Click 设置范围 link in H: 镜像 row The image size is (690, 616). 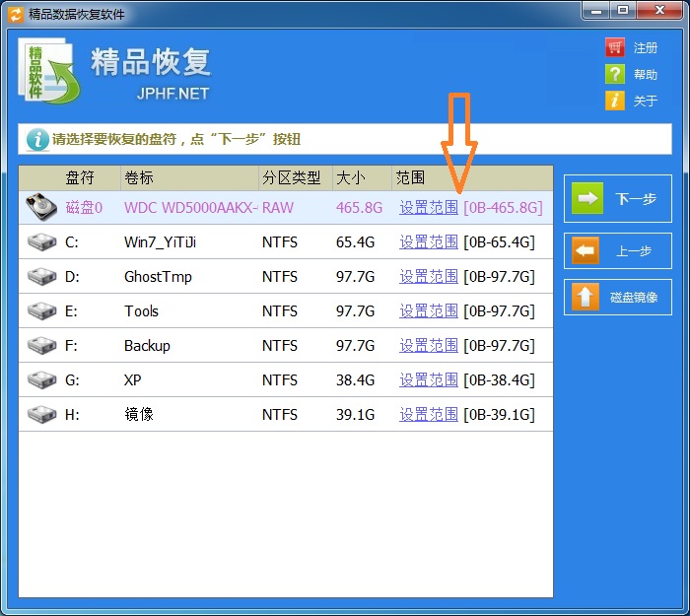tap(429, 415)
